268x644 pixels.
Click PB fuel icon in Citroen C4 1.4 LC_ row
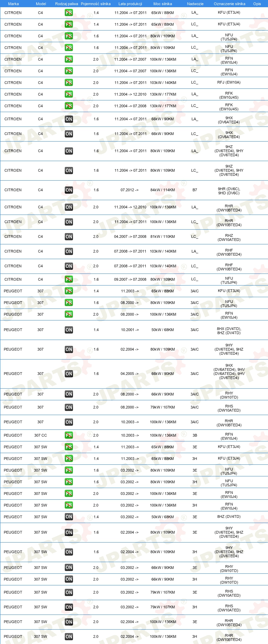coord(69,24)
